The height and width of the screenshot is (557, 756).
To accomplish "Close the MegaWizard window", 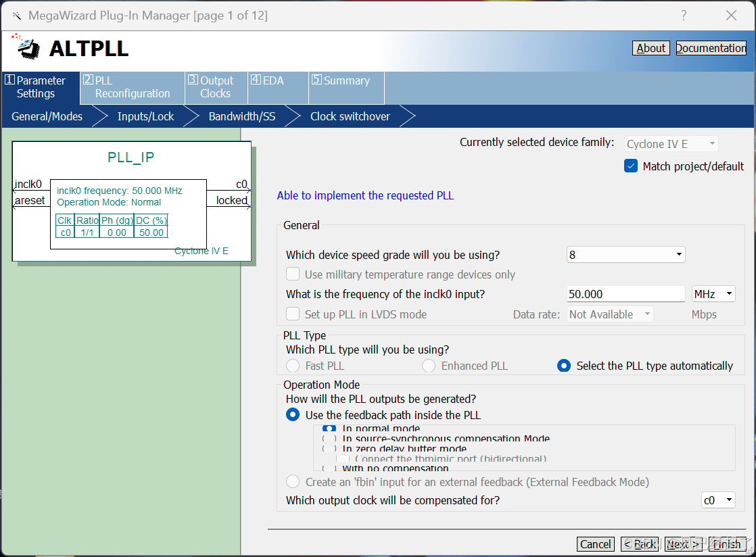I will [x=731, y=16].
